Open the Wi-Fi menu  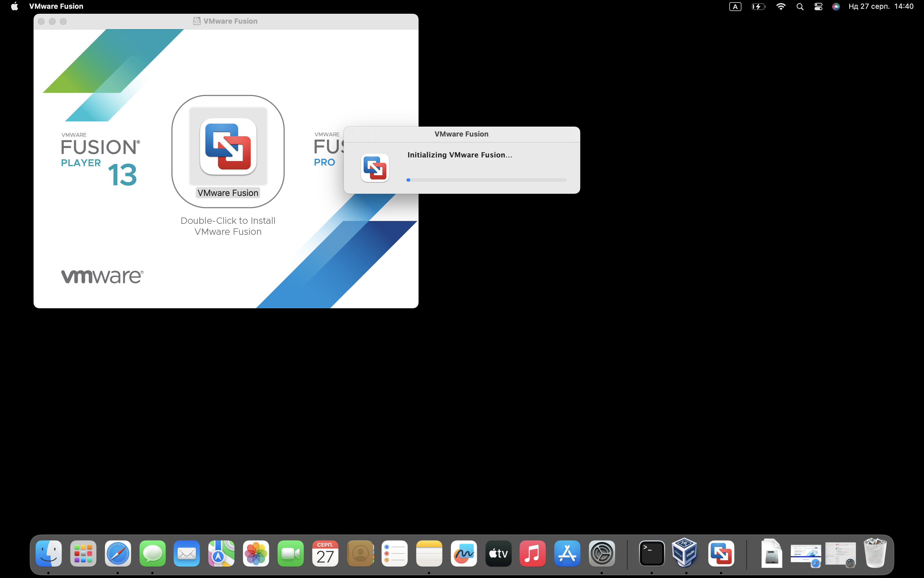click(x=781, y=7)
